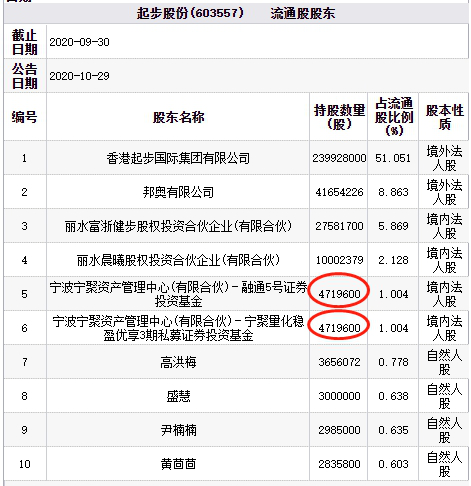This screenshot has width=471, height=486.
Task: Select 丽水富浙健步股权投资合伙企业 name cell
Action: (178, 226)
